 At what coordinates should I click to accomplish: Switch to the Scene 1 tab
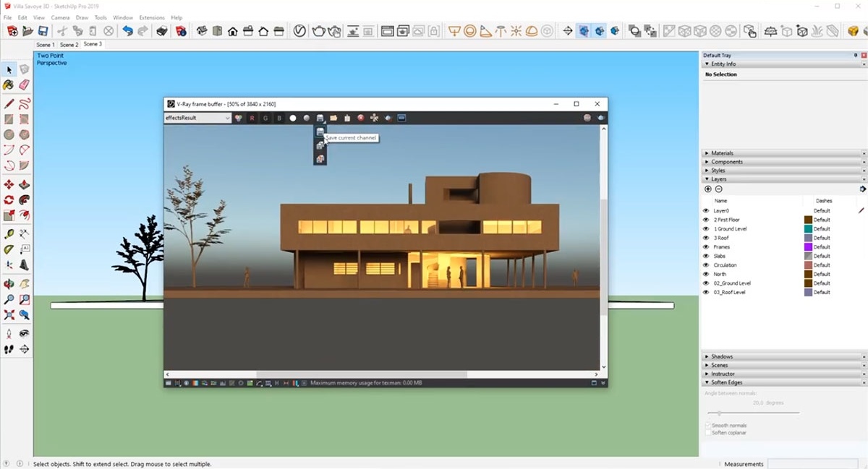pyautogui.click(x=46, y=45)
